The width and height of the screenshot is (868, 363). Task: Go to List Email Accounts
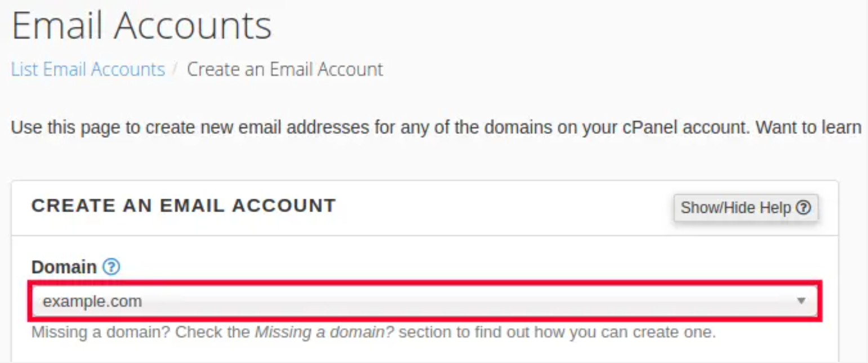tap(88, 70)
